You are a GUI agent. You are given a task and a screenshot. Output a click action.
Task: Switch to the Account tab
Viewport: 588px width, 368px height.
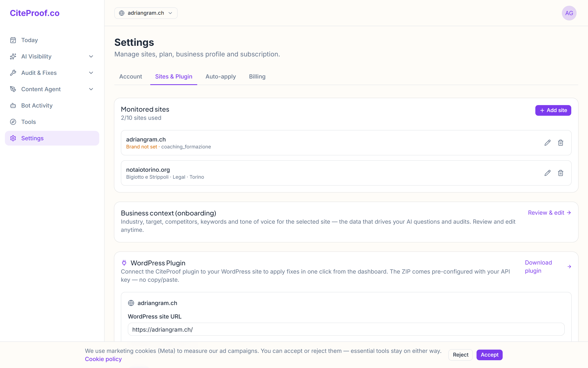(x=130, y=76)
